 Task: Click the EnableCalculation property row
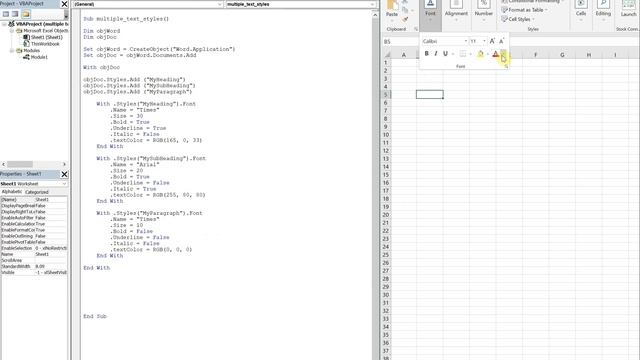click(x=34, y=224)
